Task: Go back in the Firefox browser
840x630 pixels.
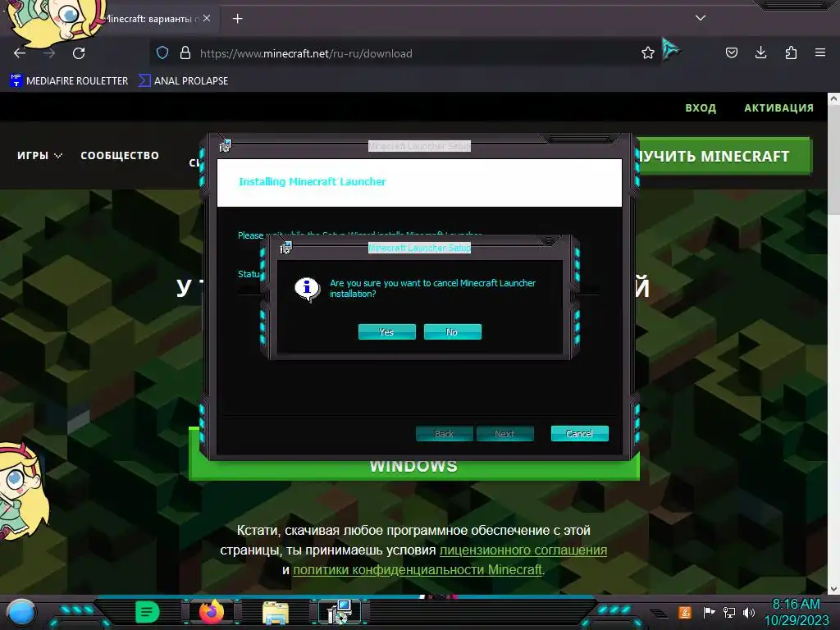Action: coord(20,53)
